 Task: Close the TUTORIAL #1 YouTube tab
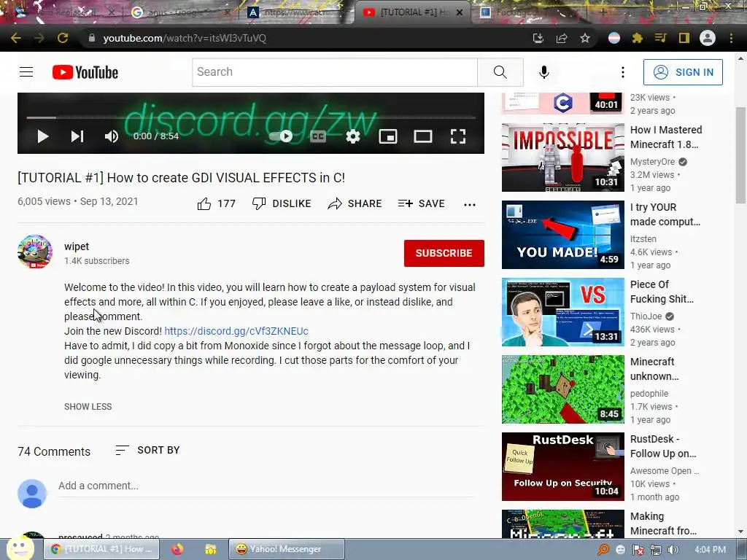pos(460,12)
